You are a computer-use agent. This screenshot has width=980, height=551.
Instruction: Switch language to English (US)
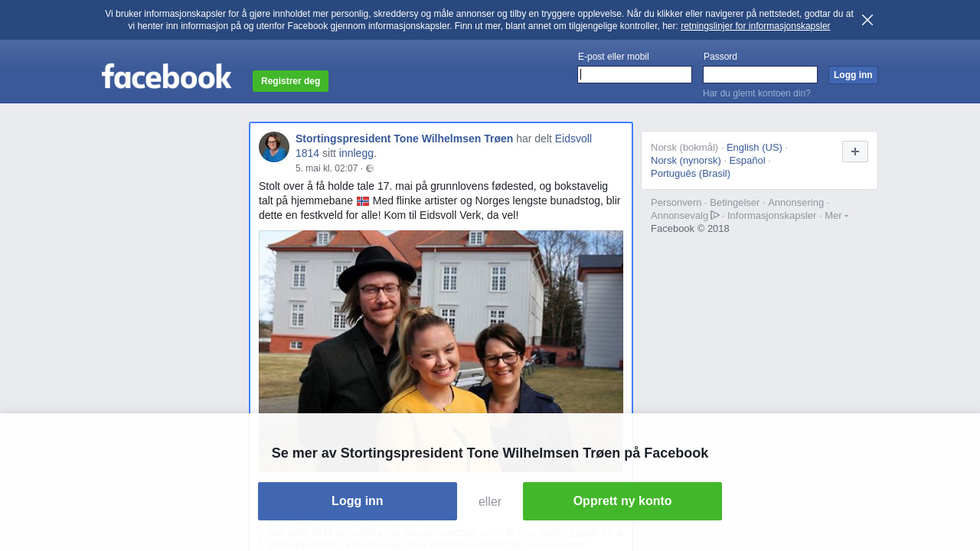click(x=754, y=147)
